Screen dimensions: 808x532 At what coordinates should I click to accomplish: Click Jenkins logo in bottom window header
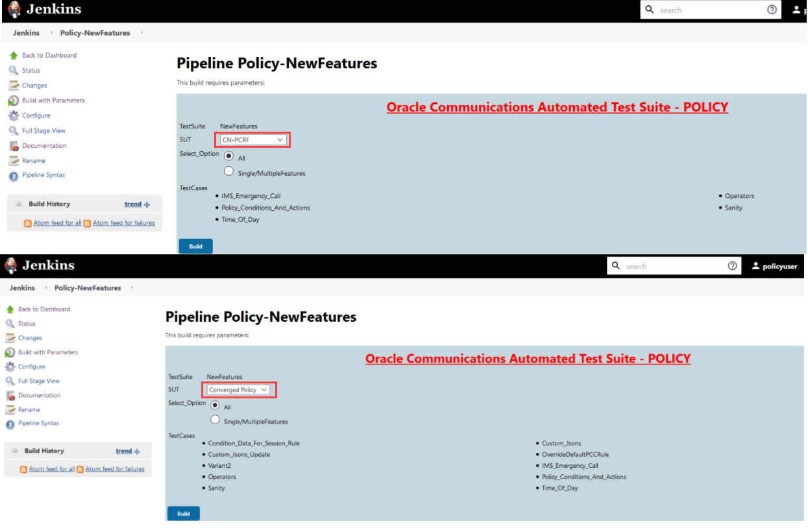click(11, 265)
